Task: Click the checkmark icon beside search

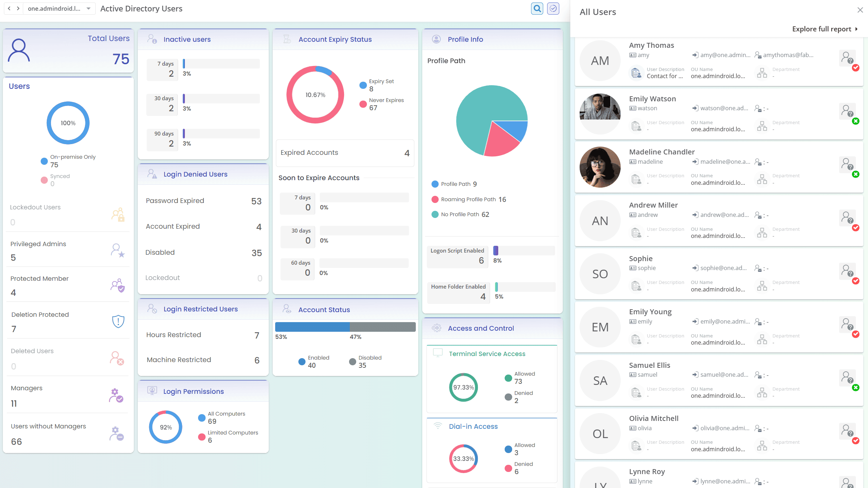Action: pyautogui.click(x=553, y=9)
